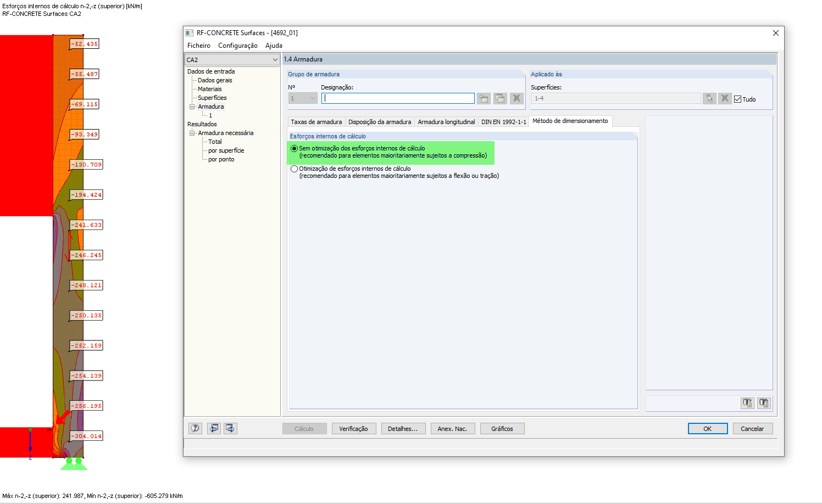Toggle the Tudo checkbox
Image resolution: width=822 pixels, height=504 pixels.
[x=738, y=99]
